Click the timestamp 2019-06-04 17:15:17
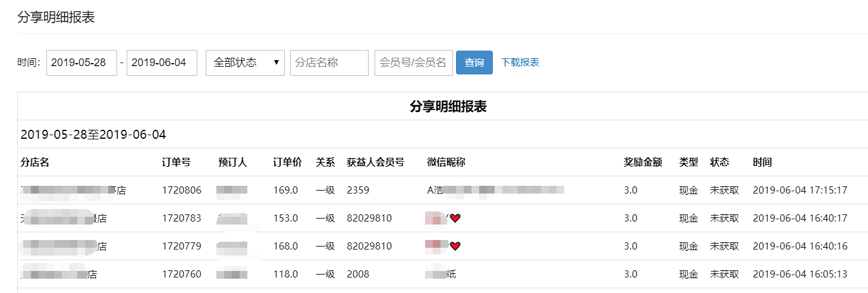This screenshot has width=868, height=293. point(800,190)
